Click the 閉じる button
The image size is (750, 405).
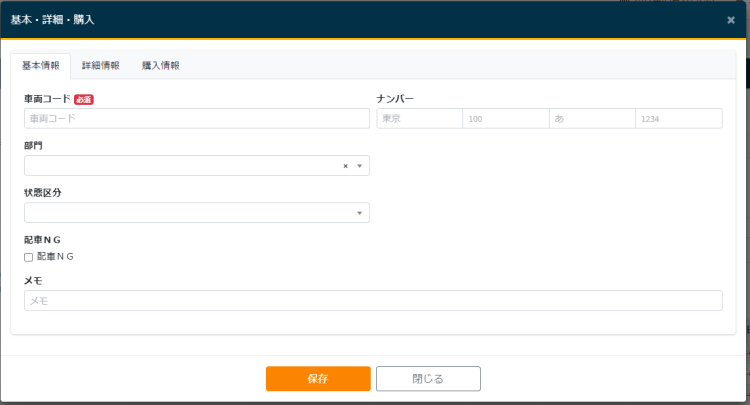(x=428, y=379)
